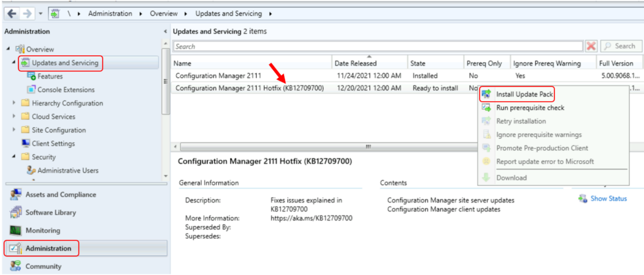The height and width of the screenshot is (275, 644).
Task: Collapse the Overview tree node
Action: [9, 49]
